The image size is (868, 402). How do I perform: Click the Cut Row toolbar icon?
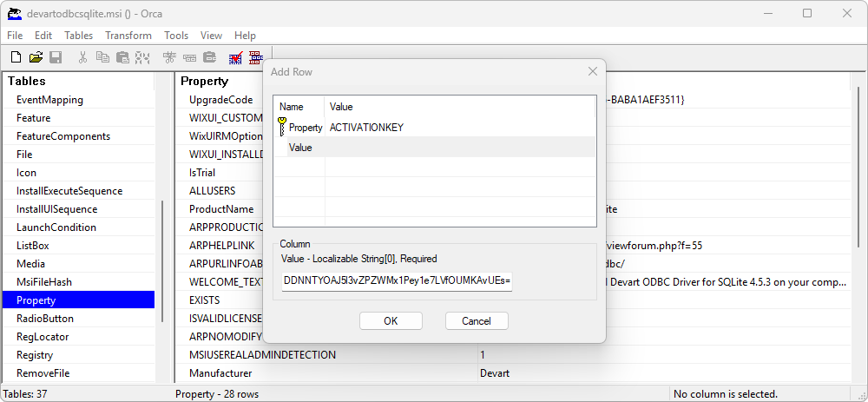point(169,57)
